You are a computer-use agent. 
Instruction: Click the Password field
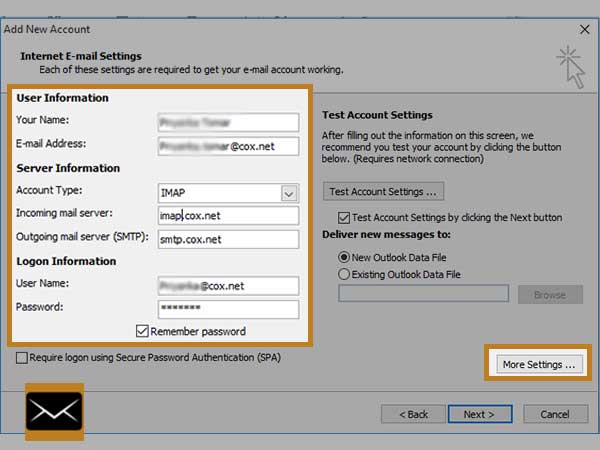click(228, 309)
